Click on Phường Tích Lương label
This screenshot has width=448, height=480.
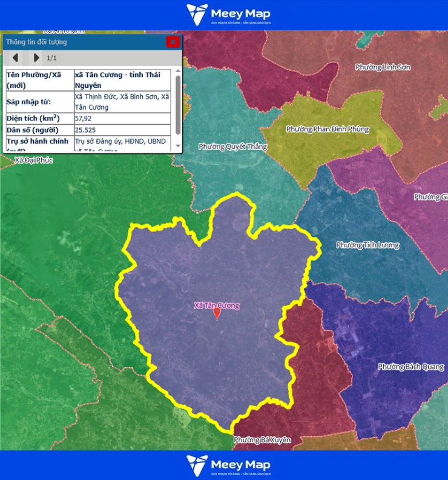pos(367,245)
